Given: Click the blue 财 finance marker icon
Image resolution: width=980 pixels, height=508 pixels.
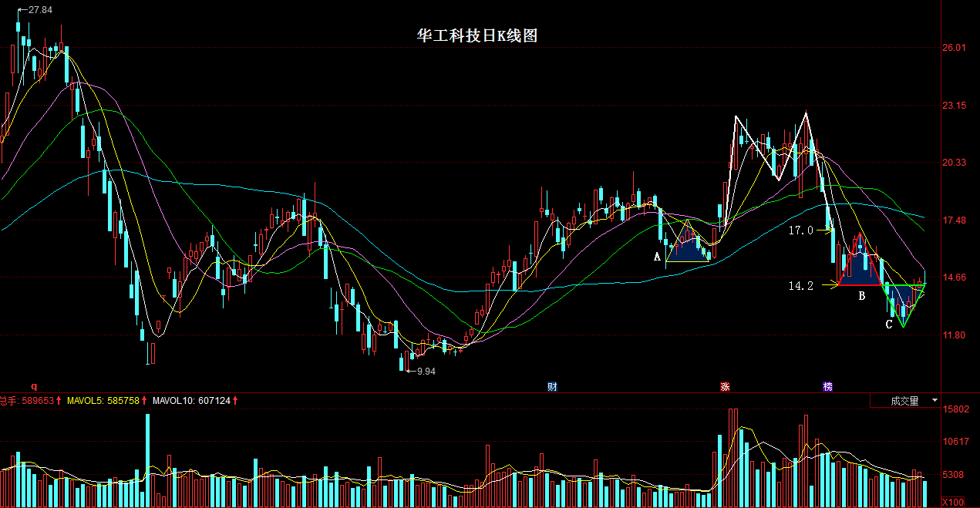Looking at the screenshot, I should coord(552,386).
